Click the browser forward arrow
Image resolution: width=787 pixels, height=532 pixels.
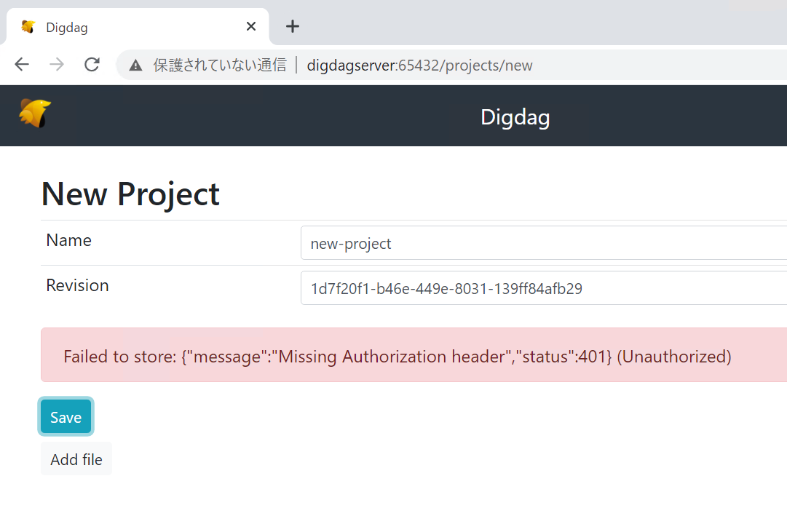tap(57, 64)
